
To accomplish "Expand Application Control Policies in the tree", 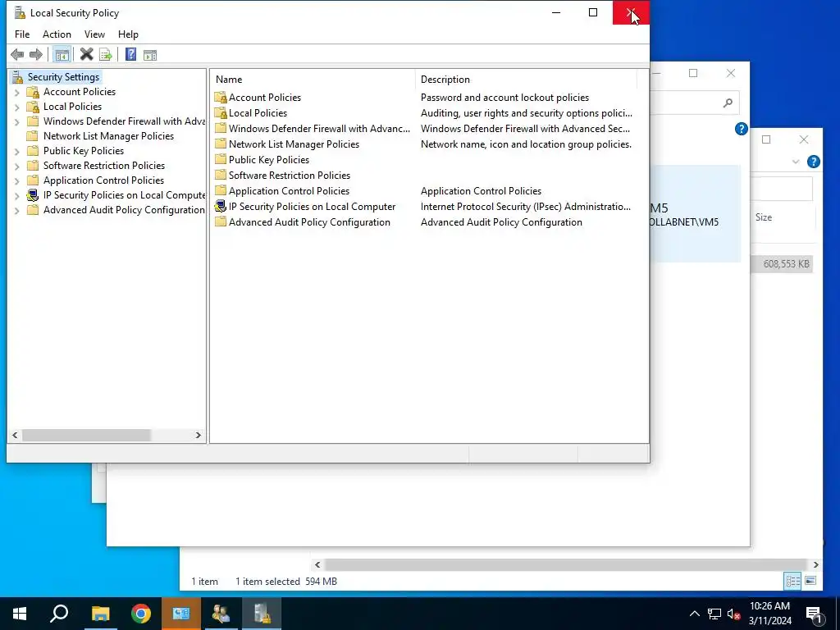I will click(x=16, y=181).
